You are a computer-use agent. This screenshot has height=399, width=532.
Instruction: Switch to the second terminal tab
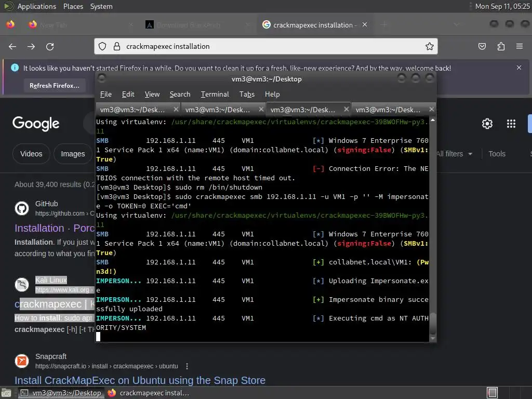click(218, 110)
